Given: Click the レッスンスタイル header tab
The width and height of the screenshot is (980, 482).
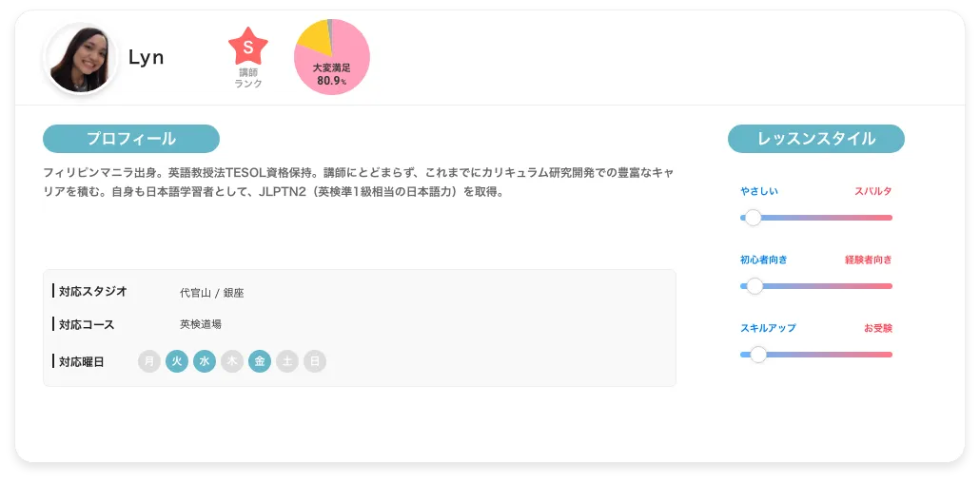Looking at the screenshot, I should tap(816, 139).
